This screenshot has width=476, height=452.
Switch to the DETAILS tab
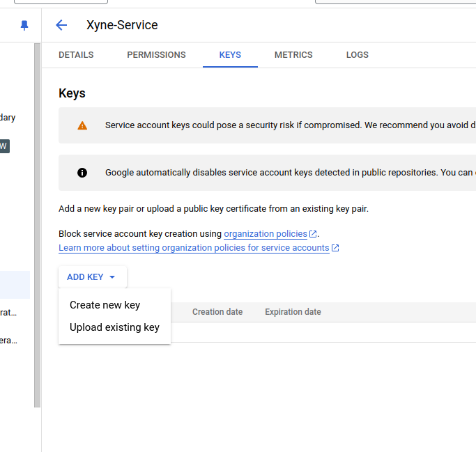[76, 55]
